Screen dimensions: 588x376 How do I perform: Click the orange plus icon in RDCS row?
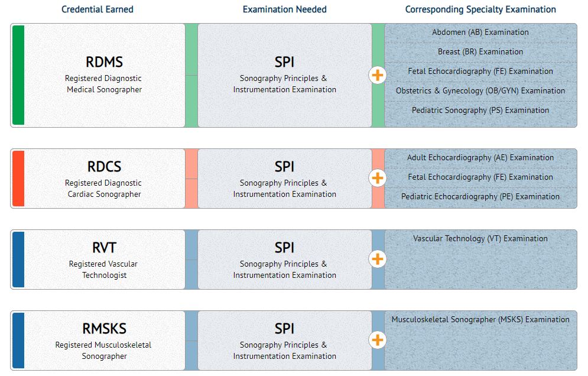click(378, 178)
